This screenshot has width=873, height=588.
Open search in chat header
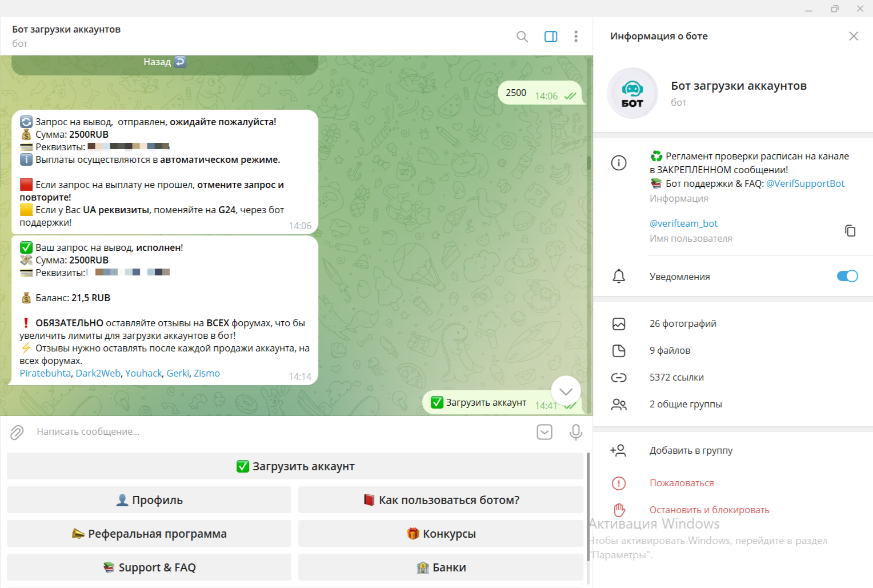tap(522, 37)
